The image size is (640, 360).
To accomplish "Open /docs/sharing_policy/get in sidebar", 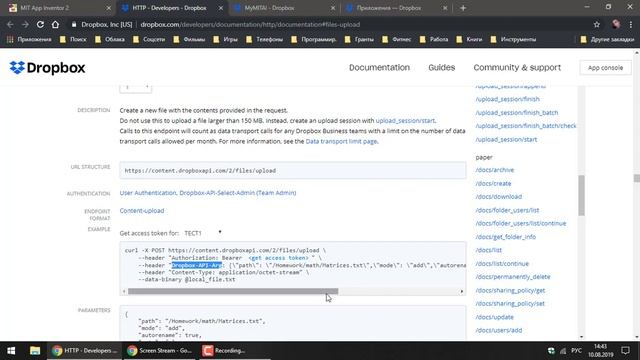I will [x=510, y=291].
